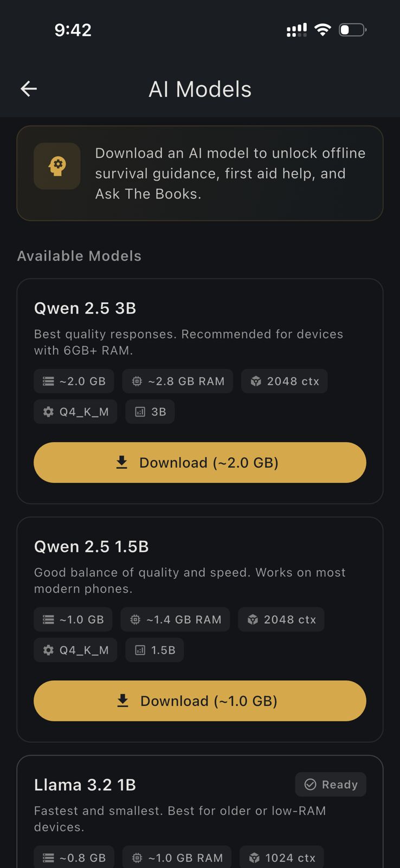400x868 pixels.
Task: Download the Qwen 2.5 3B model
Action: click(199, 462)
